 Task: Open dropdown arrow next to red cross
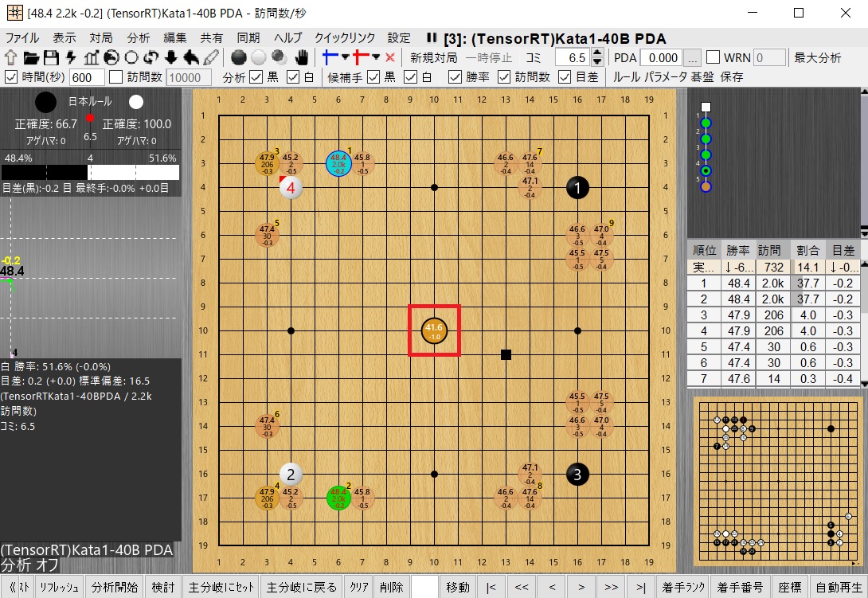coord(376,57)
